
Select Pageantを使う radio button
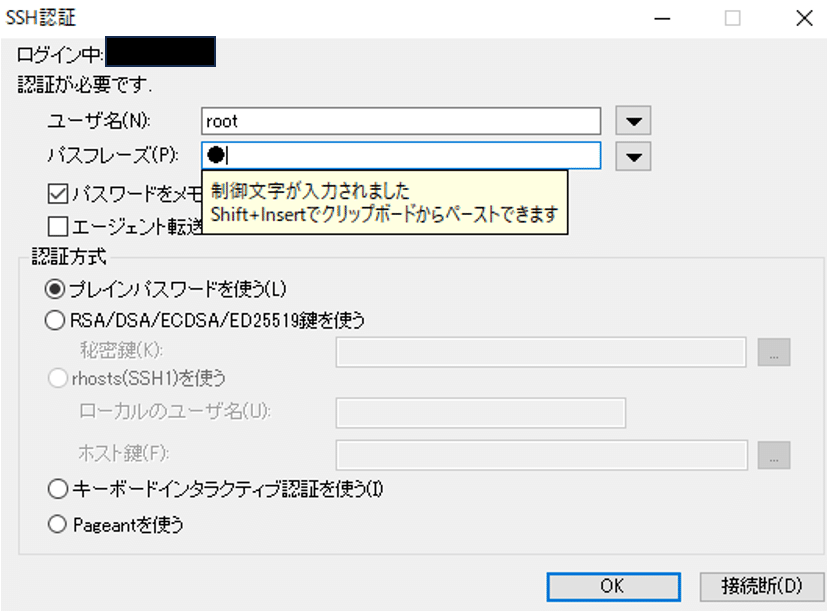[57, 524]
